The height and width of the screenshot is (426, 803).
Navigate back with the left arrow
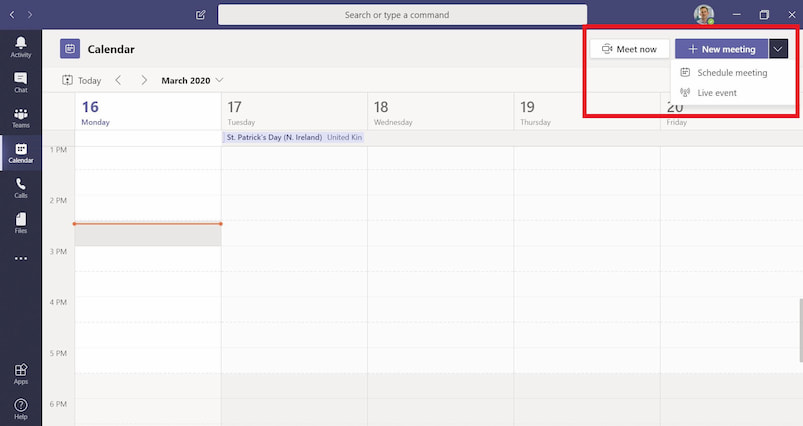(12, 15)
